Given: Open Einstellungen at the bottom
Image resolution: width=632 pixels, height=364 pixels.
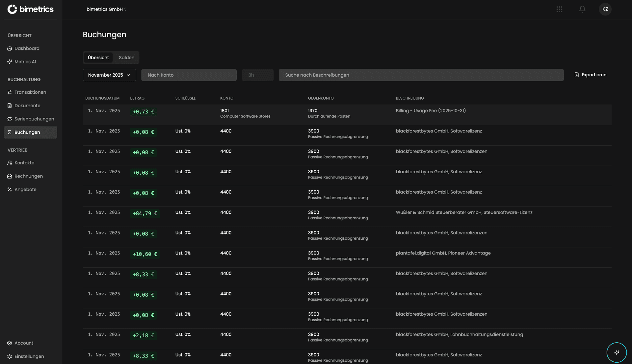Looking at the screenshot, I should (x=29, y=356).
